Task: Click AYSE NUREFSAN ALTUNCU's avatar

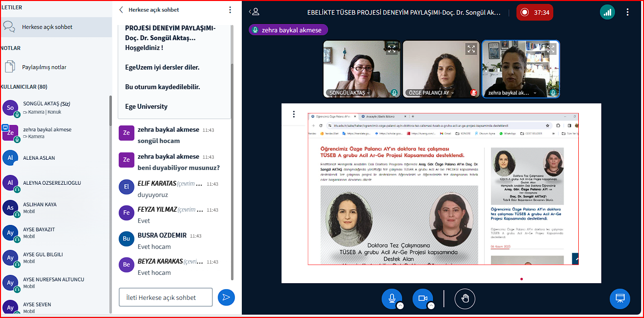Action: coord(10,283)
